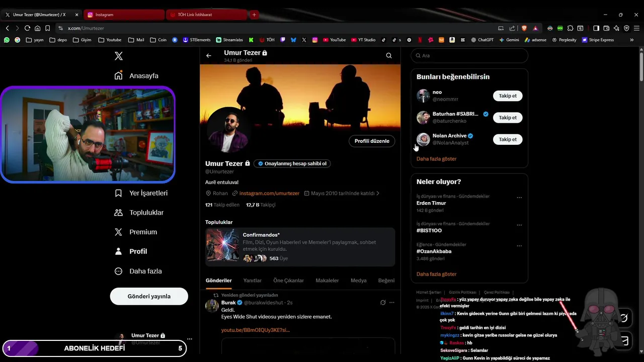Switch to the Yanıtlar tab
The height and width of the screenshot is (362, 644).
(253, 281)
